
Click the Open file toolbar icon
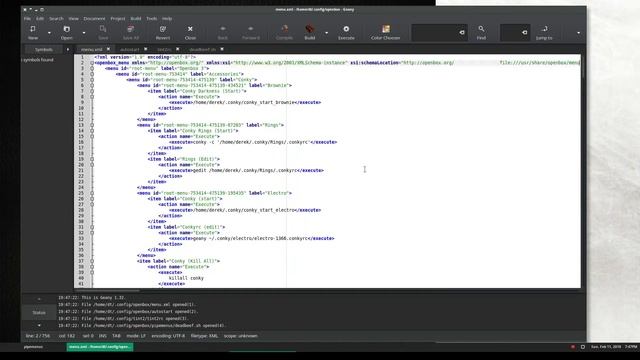pos(67,32)
